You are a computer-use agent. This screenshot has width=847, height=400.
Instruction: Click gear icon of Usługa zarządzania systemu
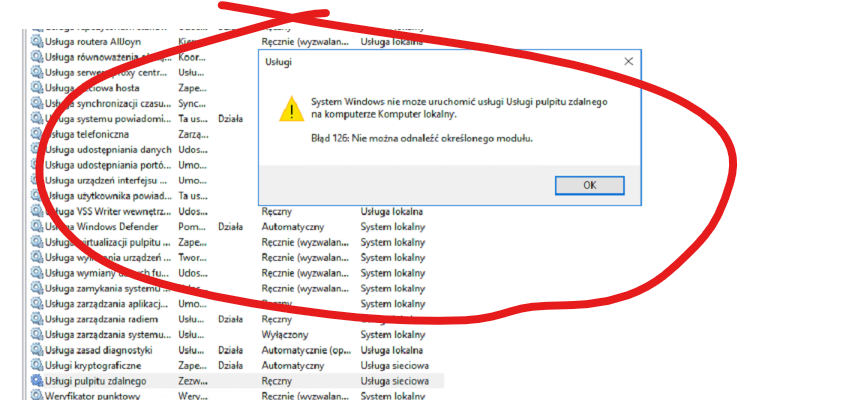tap(37, 335)
